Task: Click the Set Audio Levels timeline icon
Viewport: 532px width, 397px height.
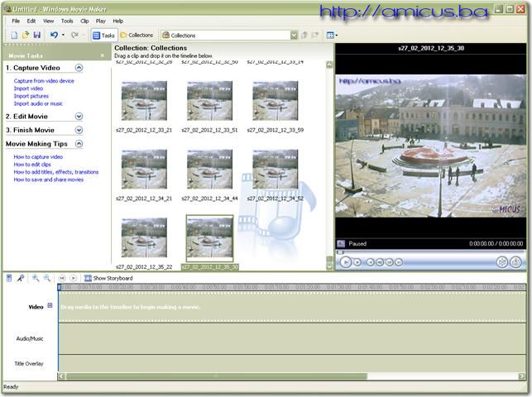Action: [x=9, y=279]
